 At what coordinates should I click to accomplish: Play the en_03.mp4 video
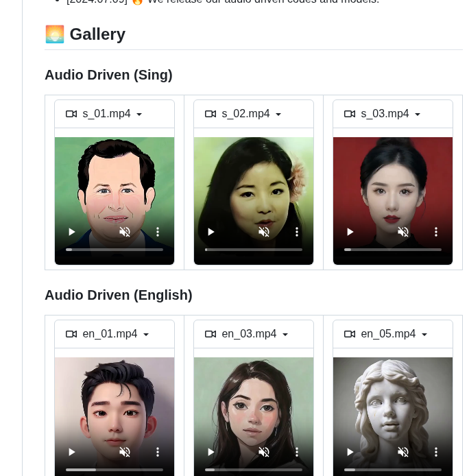pos(211,452)
